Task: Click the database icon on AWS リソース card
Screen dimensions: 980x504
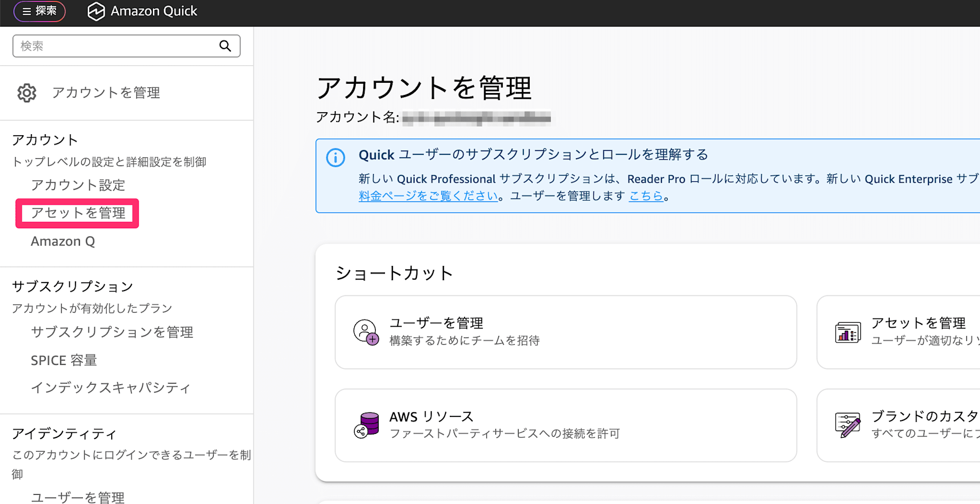Action: (367, 425)
